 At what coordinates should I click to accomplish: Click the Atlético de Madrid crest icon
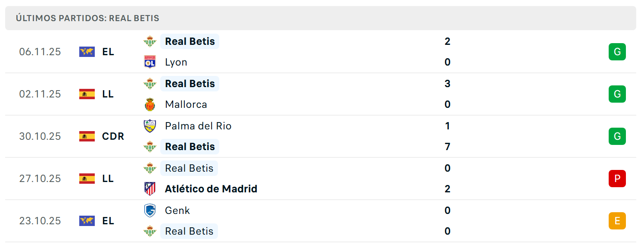pyautogui.click(x=149, y=189)
